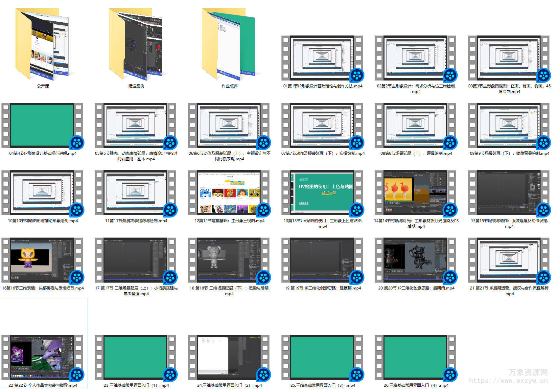Click the 23 三维基础常用界面入门（1）video
Viewport: 558px width, 392px height.
(x=135, y=357)
